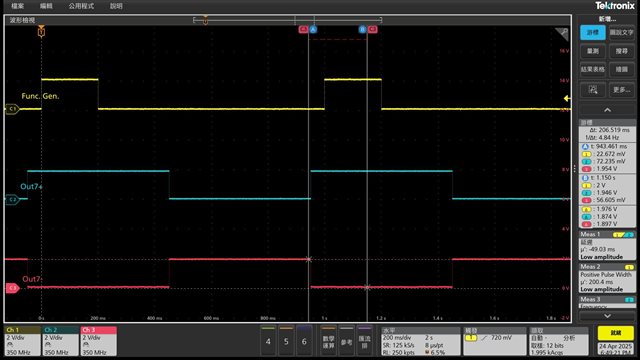
Task: Open the 公用程式 (Utility) menu
Action: tap(81, 6)
